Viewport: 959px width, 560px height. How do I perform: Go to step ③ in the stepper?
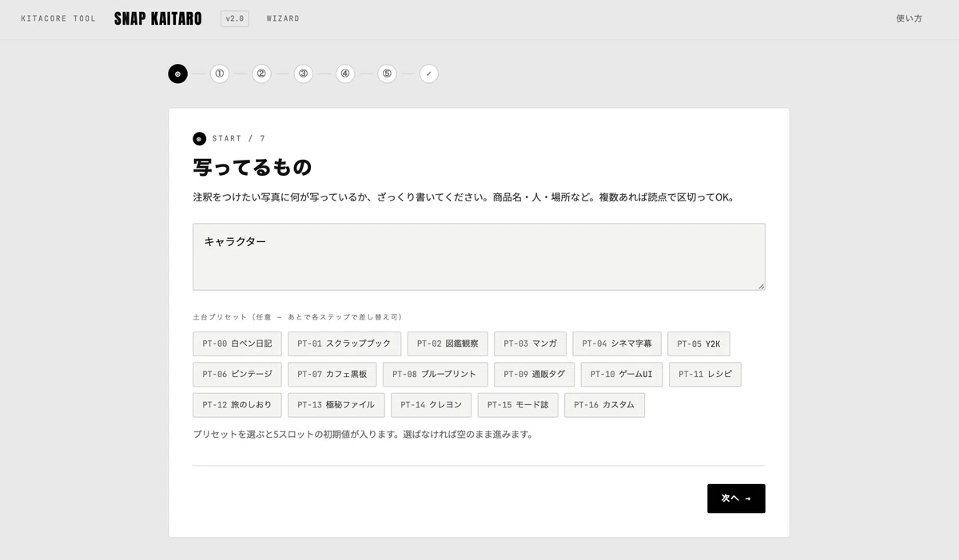coord(303,73)
